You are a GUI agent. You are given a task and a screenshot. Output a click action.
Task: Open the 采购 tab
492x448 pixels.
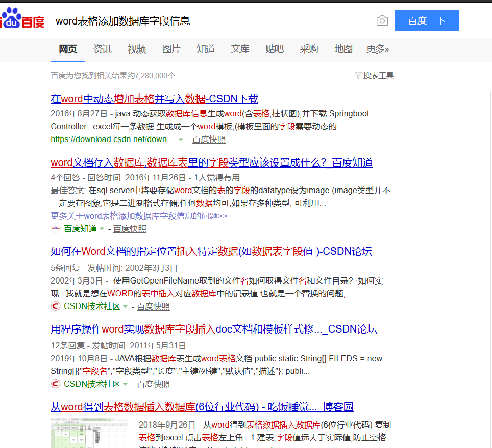[x=309, y=49]
